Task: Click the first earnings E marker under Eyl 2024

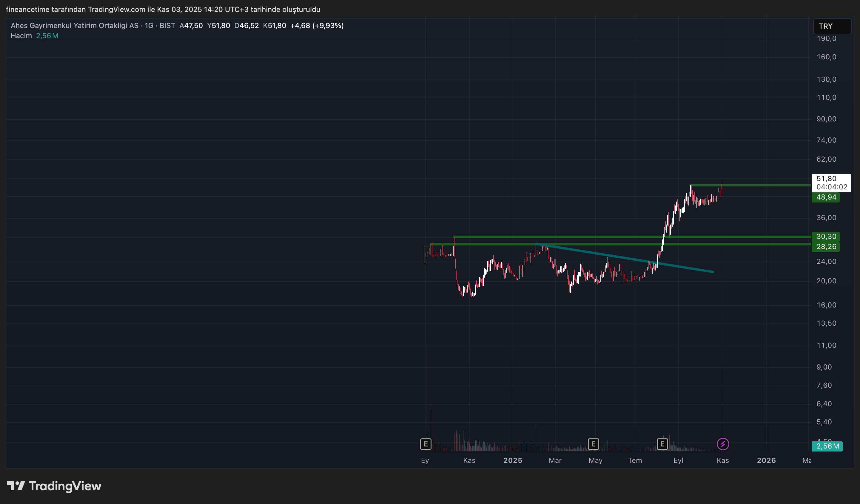Action: [x=426, y=444]
